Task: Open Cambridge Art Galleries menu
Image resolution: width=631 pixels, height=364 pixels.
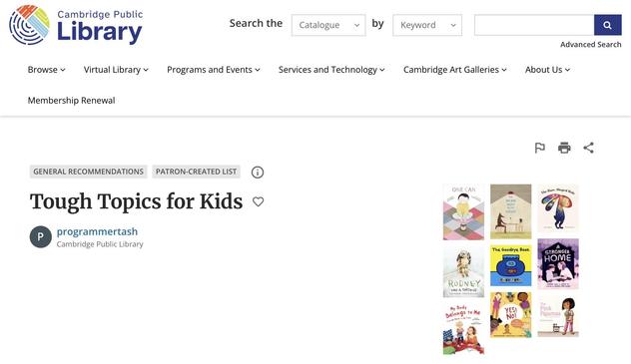Action: click(x=454, y=70)
